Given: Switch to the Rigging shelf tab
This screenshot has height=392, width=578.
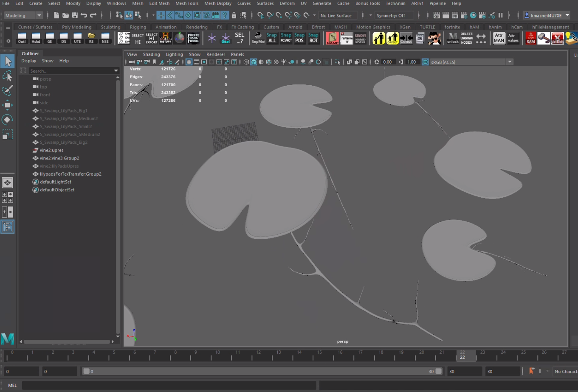Looking at the screenshot, I should click(138, 27).
